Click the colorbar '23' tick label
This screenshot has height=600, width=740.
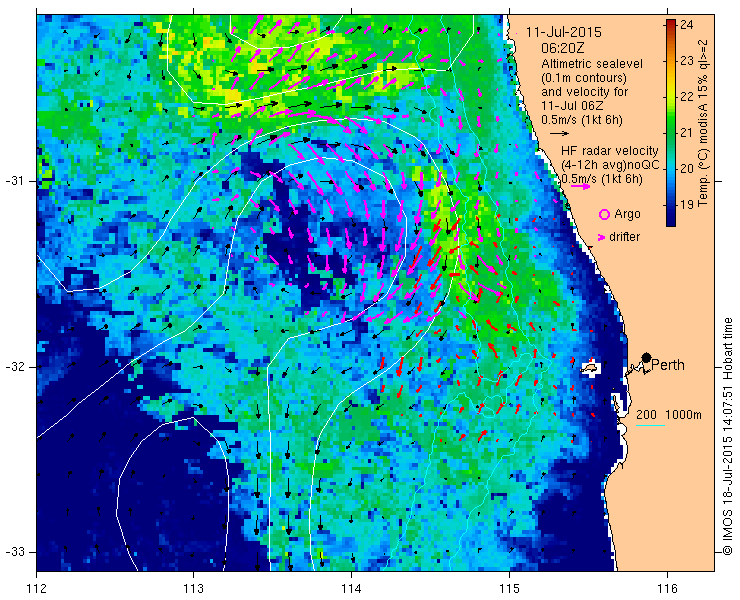[687, 60]
